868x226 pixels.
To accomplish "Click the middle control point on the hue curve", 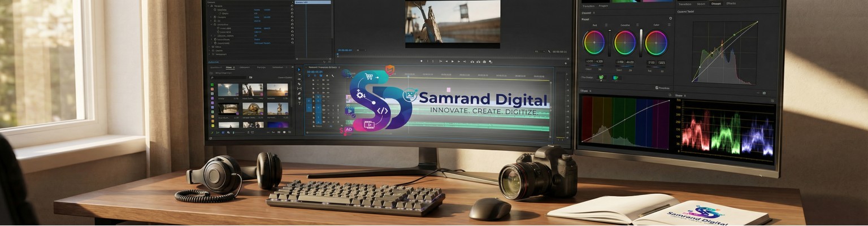I will (x=625, y=120).
